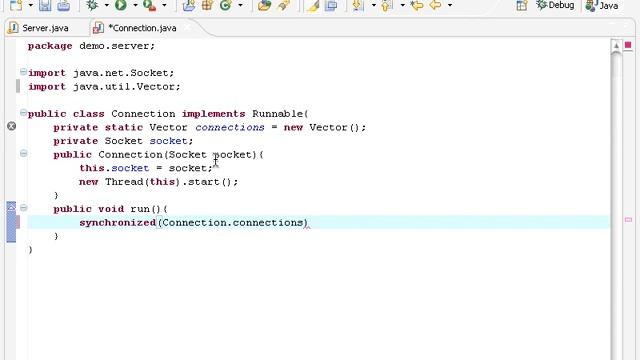Click the Last Edit Location icon
The image size is (640, 360).
(417, 5)
